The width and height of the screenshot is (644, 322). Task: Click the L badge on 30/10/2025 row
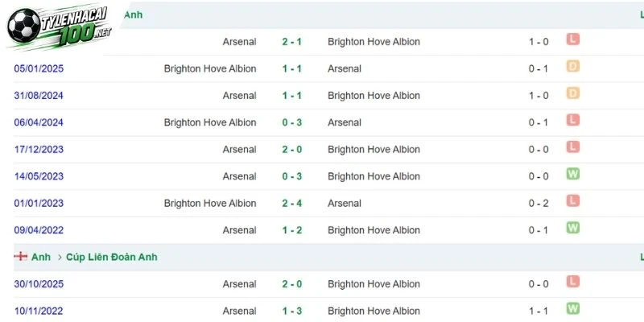[x=572, y=281]
